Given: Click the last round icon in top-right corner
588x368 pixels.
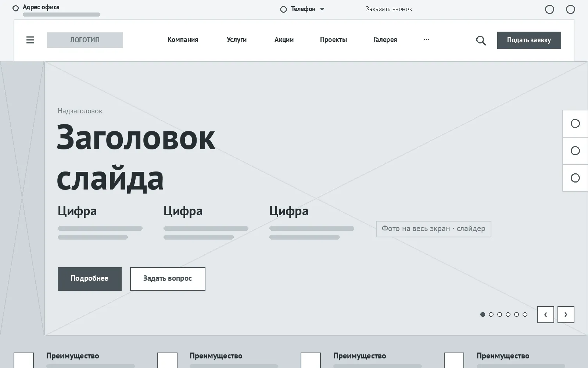Looking at the screenshot, I should (x=570, y=9).
